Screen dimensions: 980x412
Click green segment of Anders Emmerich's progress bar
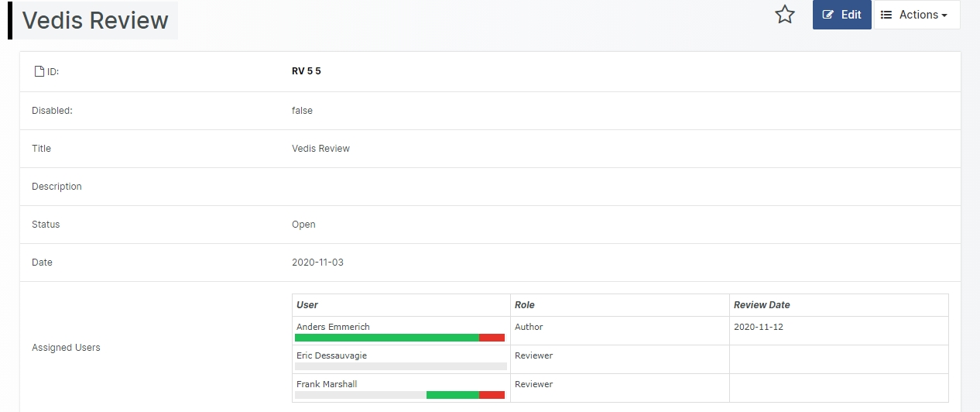[387, 338]
